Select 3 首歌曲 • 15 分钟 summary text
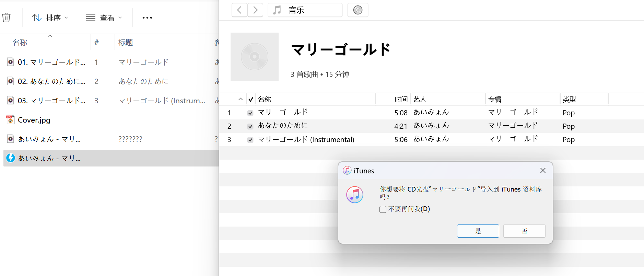The width and height of the screenshot is (644, 276). [x=320, y=74]
